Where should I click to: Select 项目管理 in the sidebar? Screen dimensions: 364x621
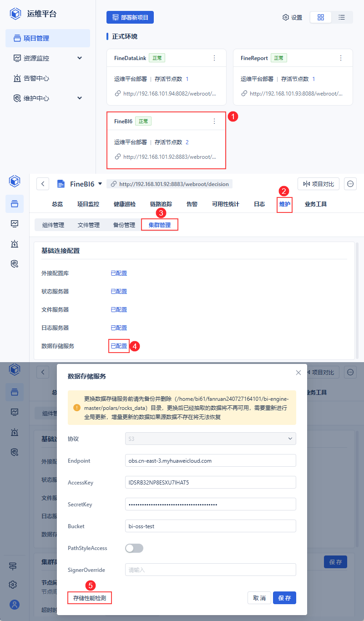[x=48, y=38]
